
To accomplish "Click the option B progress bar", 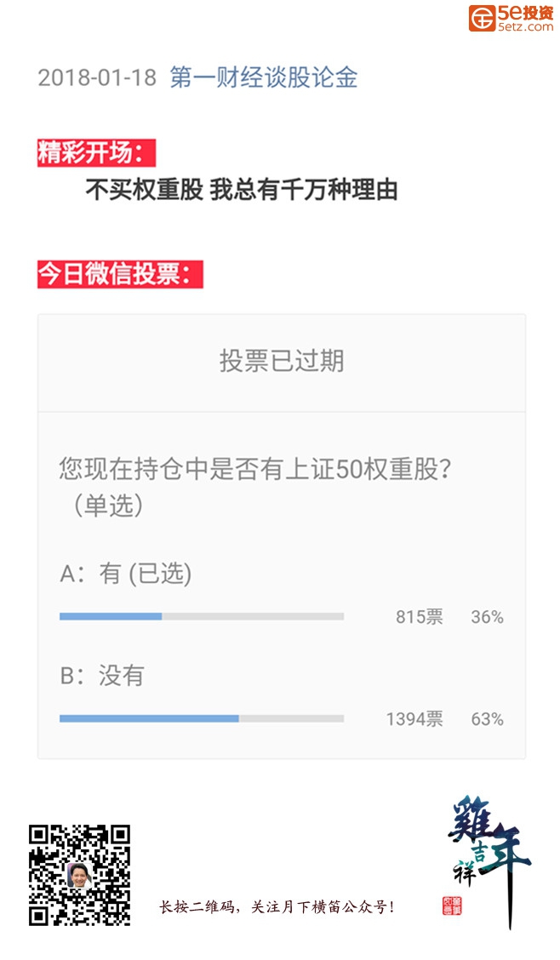I will tap(202, 719).
